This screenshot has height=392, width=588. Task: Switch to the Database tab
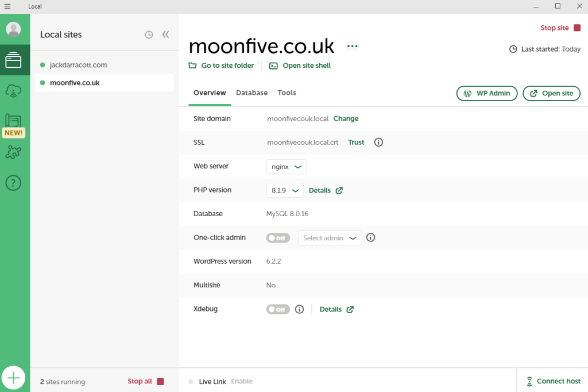tap(252, 93)
